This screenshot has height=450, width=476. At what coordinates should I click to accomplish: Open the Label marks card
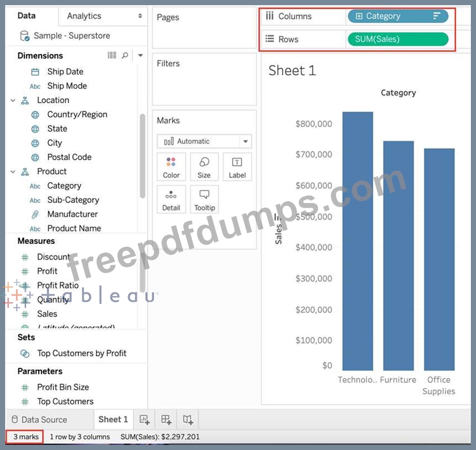click(237, 167)
